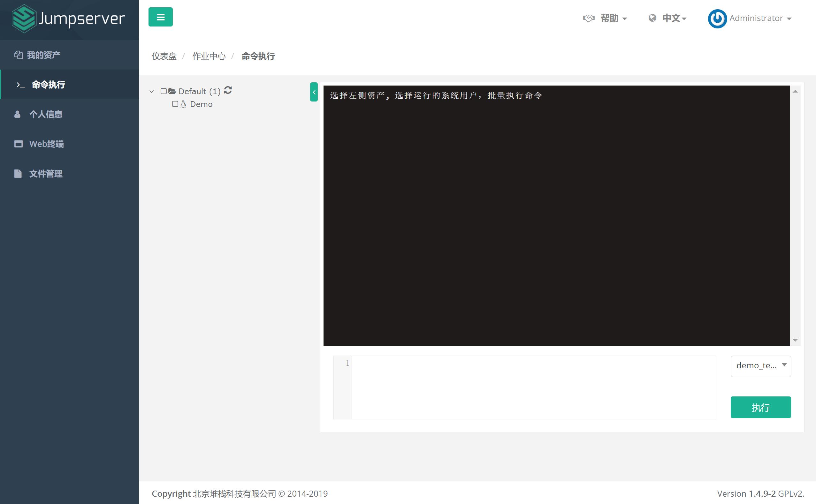Click the window icon beside Web终端
This screenshot has width=816, height=504.
pos(18,144)
